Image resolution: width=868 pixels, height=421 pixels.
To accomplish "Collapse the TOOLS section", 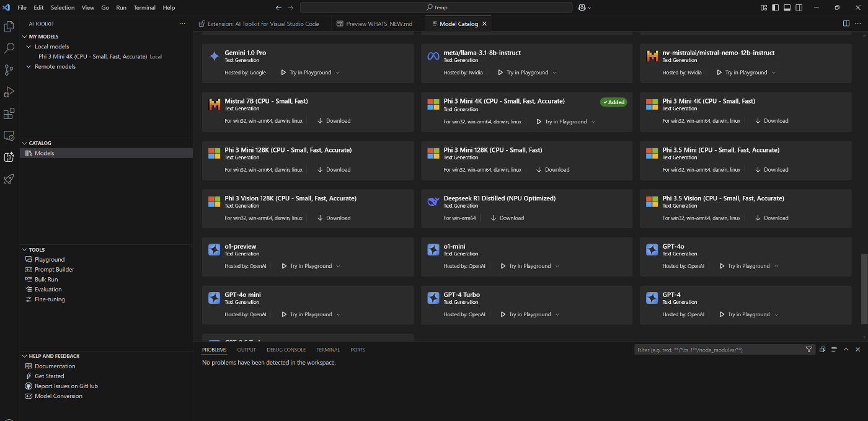I will pyautogui.click(x=24, y=250).
